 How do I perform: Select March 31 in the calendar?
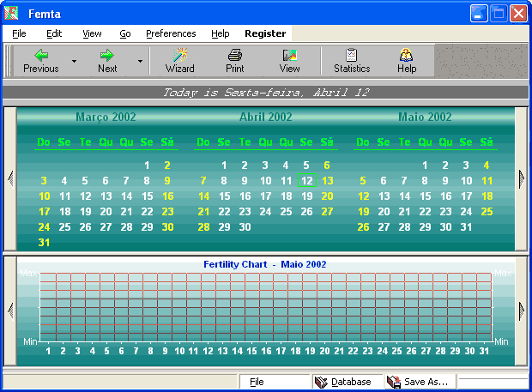(44, 243)
